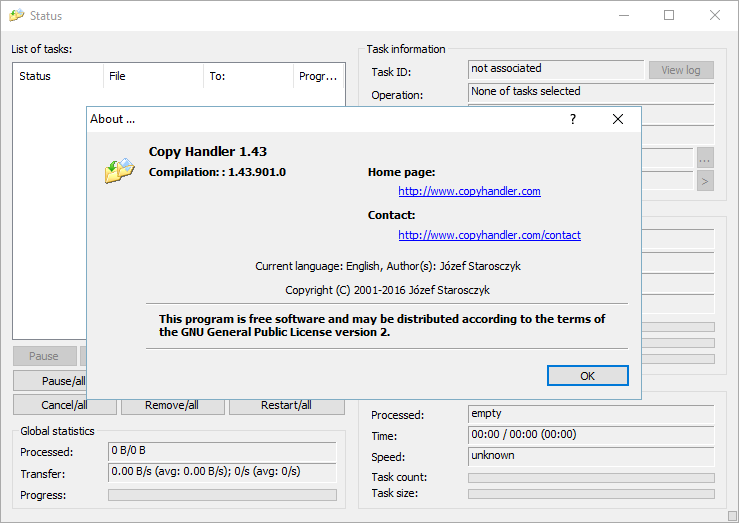The width and height of the screenshot is (739, 523).
Task: Click the Remove/all button
Action: coord(172,406)
